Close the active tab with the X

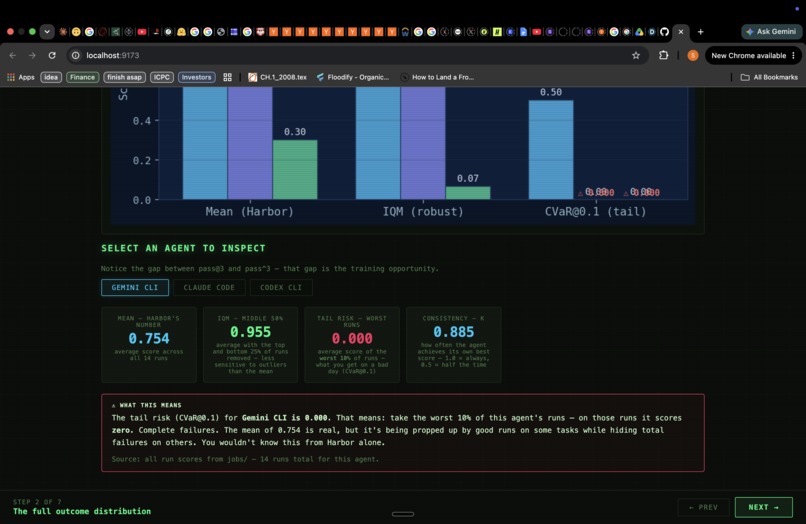point(681,32)
